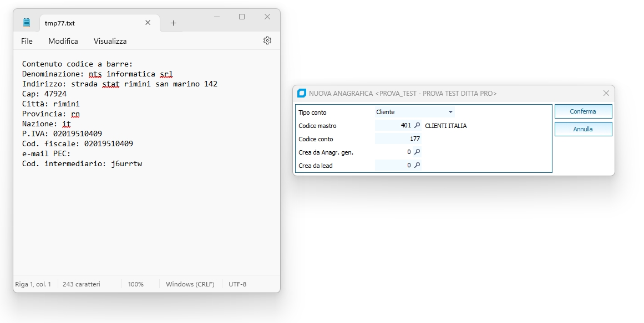The image size is (644, 323).
Task: Click the line 'Provincia: rn'
Action: coord(51,114)
